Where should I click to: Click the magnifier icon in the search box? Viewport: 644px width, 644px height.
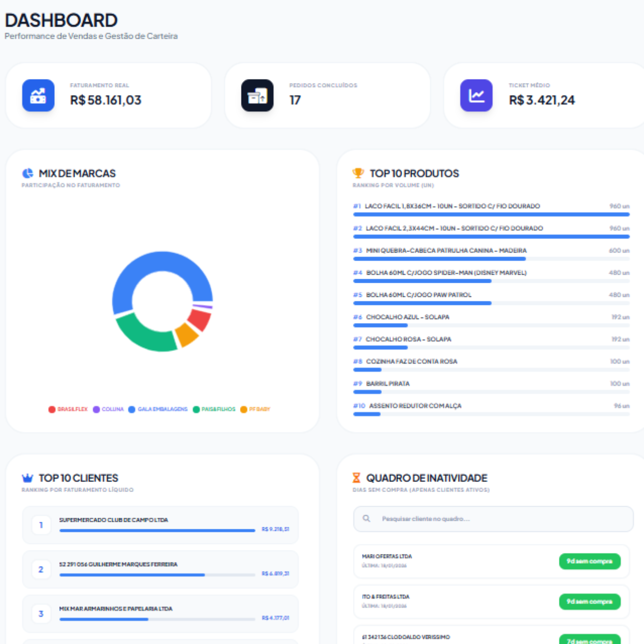[367, 519]
